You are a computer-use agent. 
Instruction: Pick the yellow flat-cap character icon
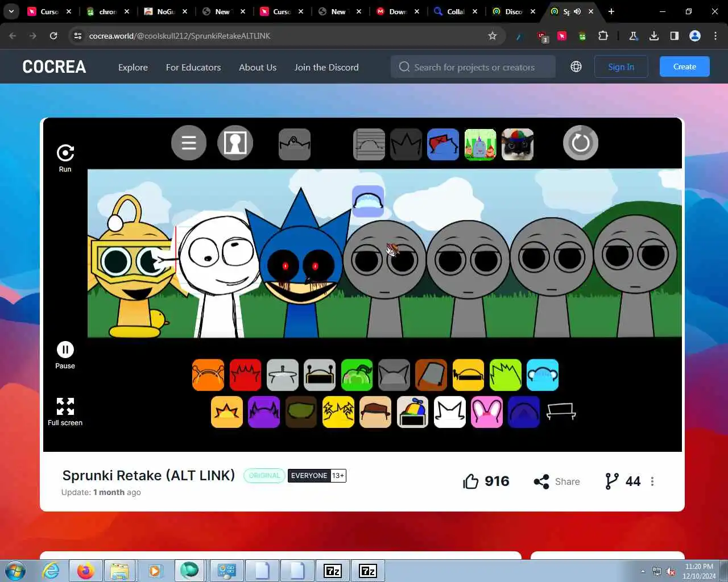pos(468,375)
